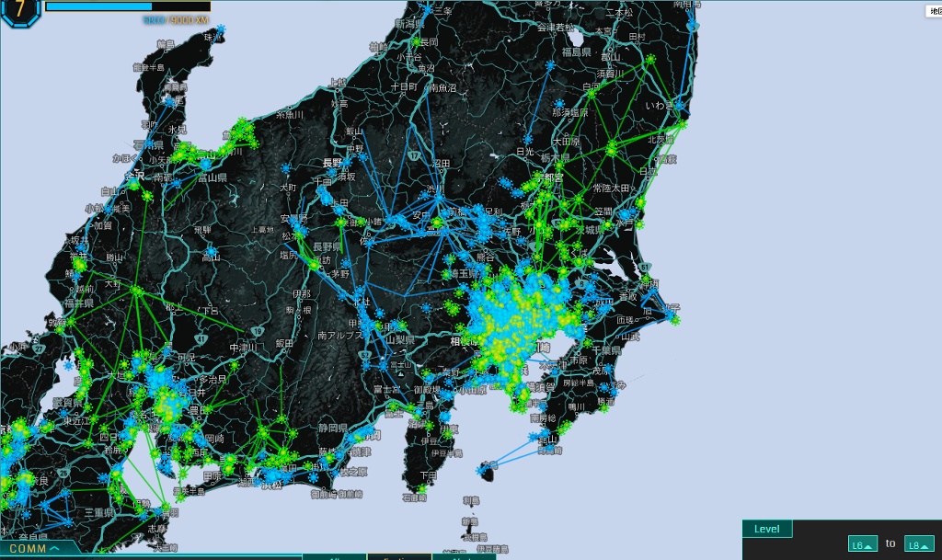The image size is (942, 560).
Task: Click the 福井県 prefecture label
Action: 79,303
